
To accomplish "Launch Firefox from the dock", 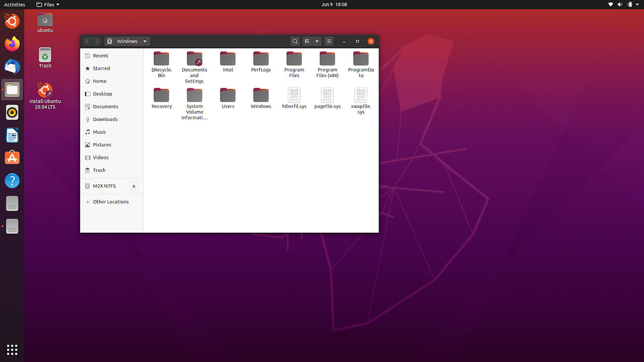I will 12,44.
